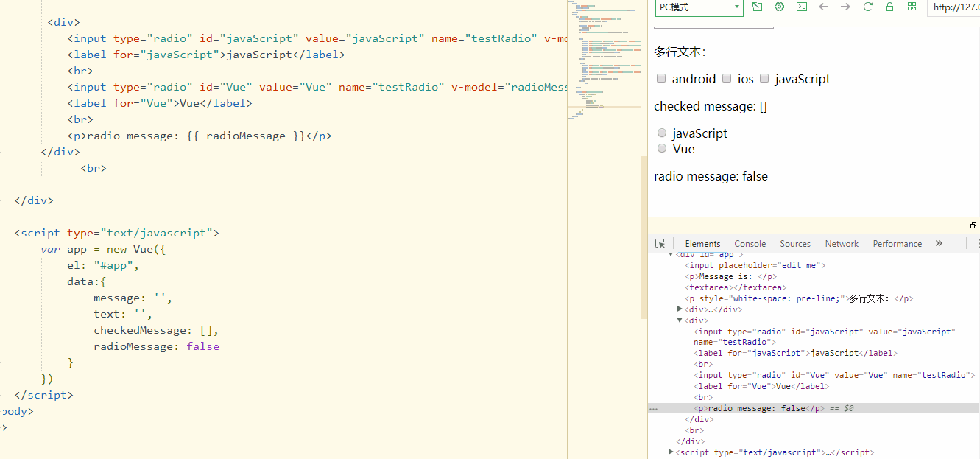Expand the script type="text/javascript" node
Image resolution: width=980 pixels, height=459 pixels.
pos(671,452)
